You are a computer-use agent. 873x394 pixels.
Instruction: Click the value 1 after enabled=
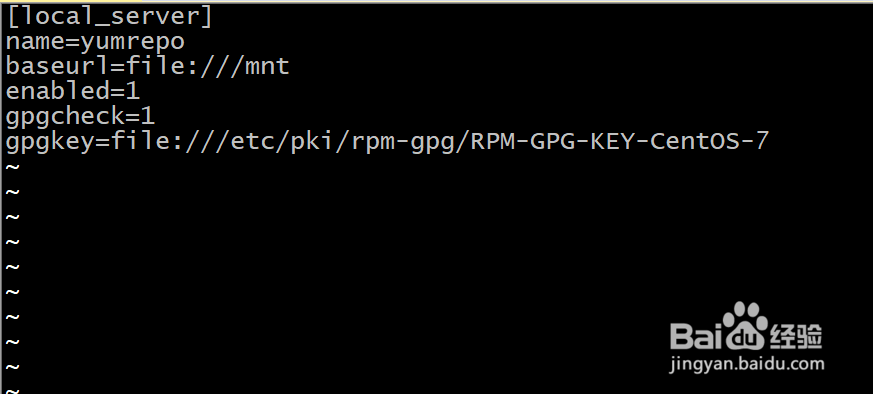click(x=133, y=91)
